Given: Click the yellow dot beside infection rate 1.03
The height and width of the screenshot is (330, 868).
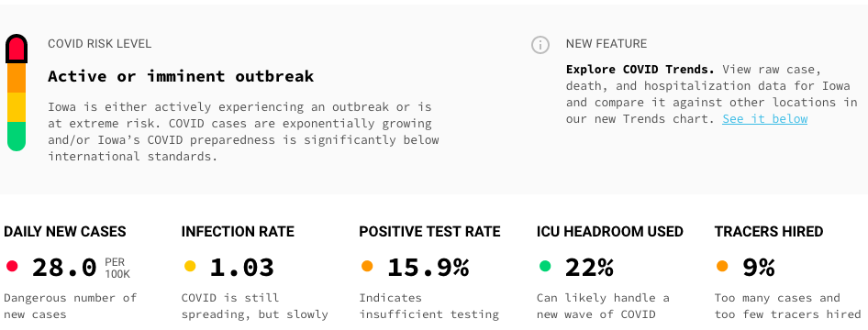Looking at the screenshot, I should pyautogui.click(x=189, y=267).
